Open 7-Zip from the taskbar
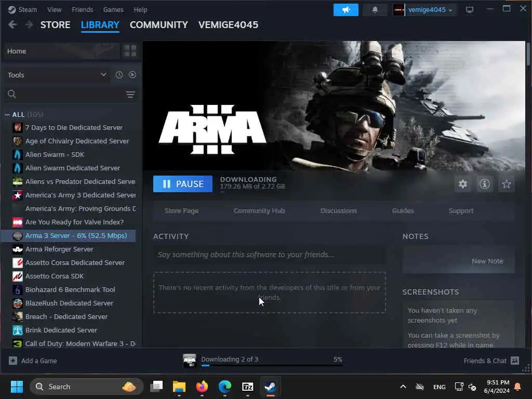This screenshot has height=399, width=532. pos(248,387)
